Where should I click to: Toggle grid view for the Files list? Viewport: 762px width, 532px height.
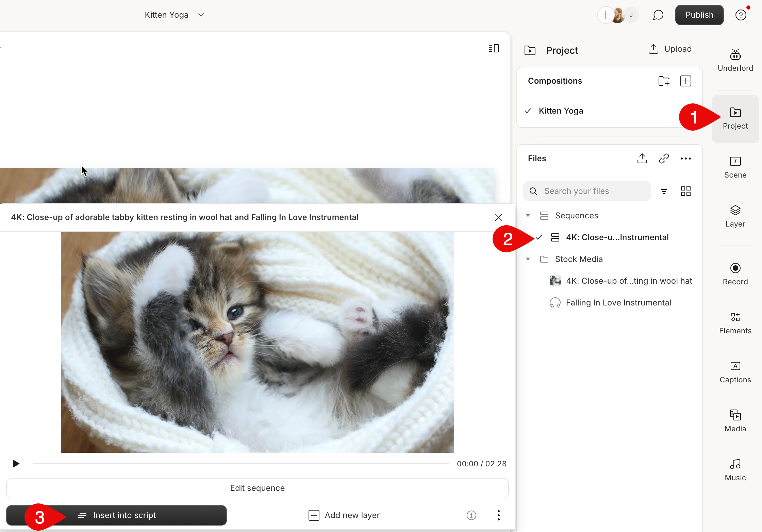685,191
